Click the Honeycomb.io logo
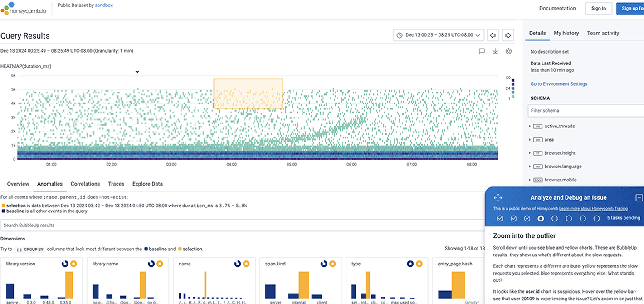This screenshot has height=304, width=644. [x=23, y=8]
